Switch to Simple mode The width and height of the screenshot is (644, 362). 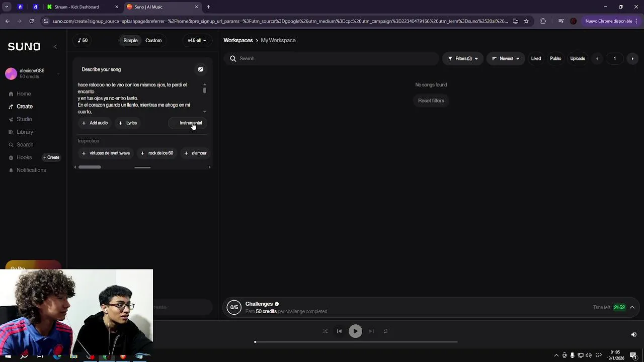[x=130, y=40]
